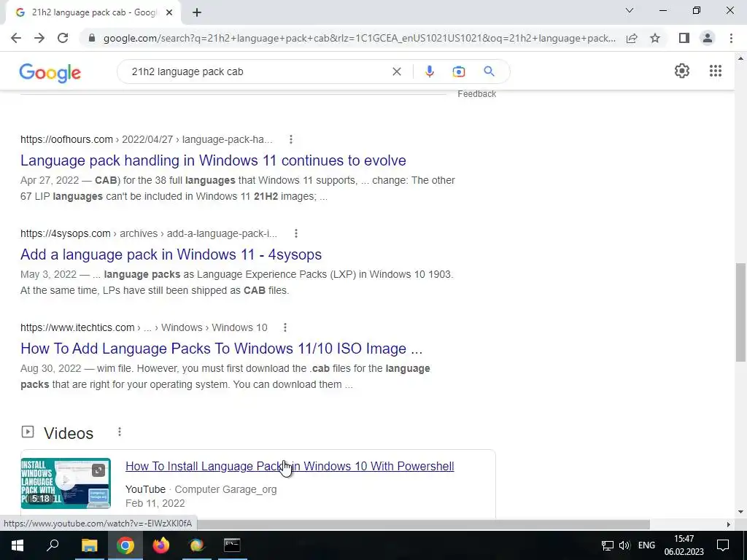The width and height of the screenshot is (747, 560).
Task: Open Chrome side panel icon
Action: [684, 38]
